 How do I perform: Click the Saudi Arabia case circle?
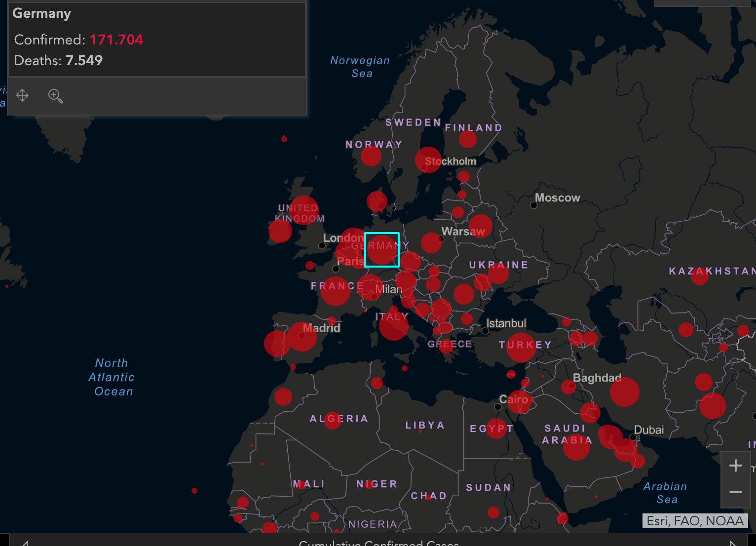[576, 446]
